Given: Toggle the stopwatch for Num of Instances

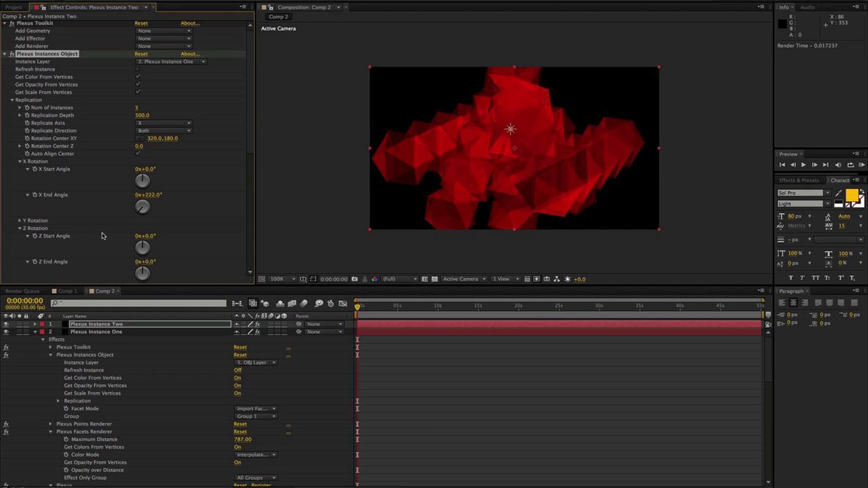Looking at the screenshot, I should coord(27,107).
